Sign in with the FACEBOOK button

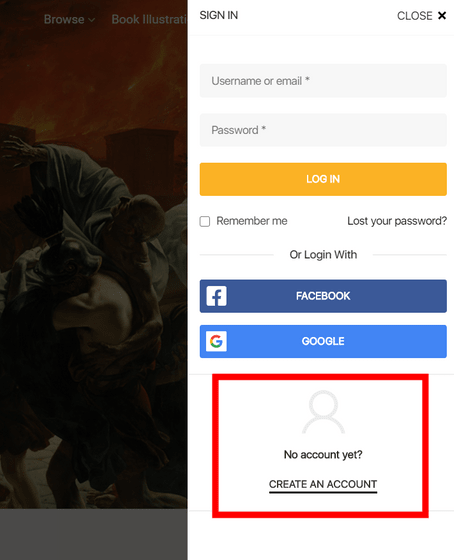(323, 296)
